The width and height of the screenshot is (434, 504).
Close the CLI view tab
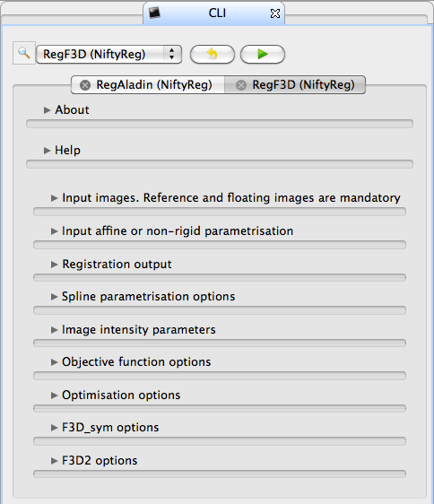tap(275, 13)
